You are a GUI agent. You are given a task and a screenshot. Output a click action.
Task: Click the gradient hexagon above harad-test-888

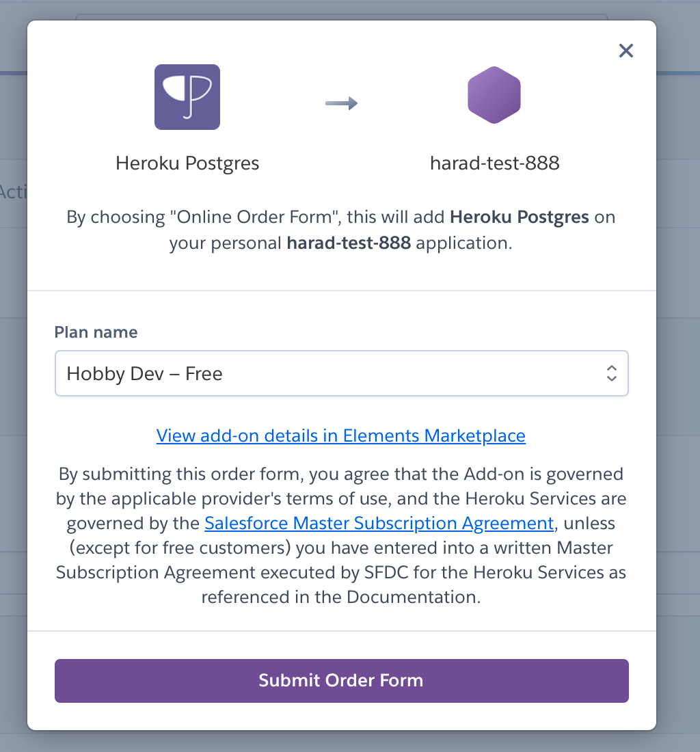pos(494,96)
